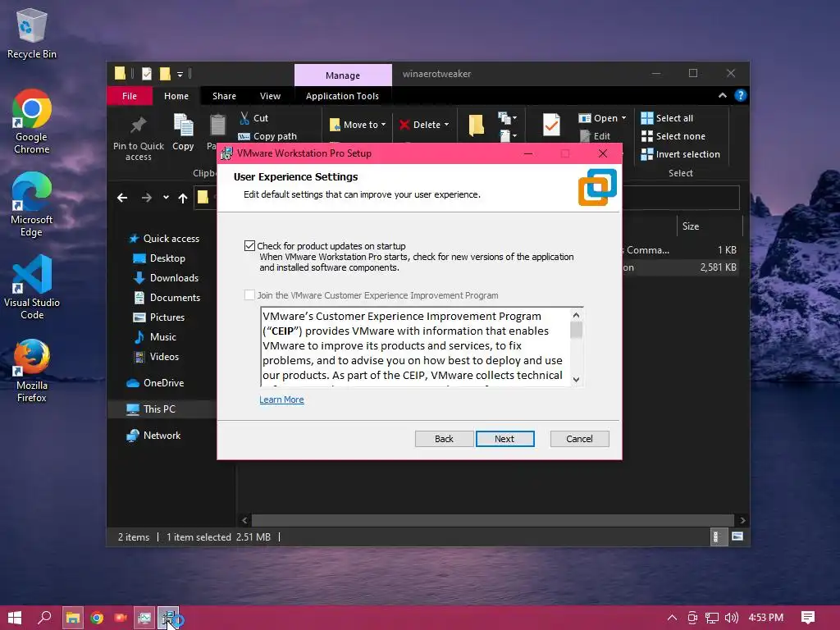
Task: Select the file row showing 2,581 KB
Action: (x=680, y=267)
